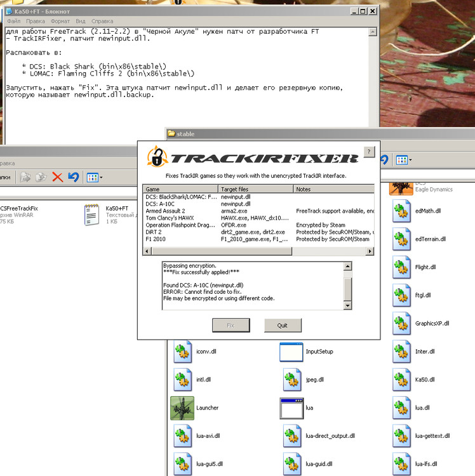
Task: Select the iconv.dll file icon
Action: [x=182, y=352]
